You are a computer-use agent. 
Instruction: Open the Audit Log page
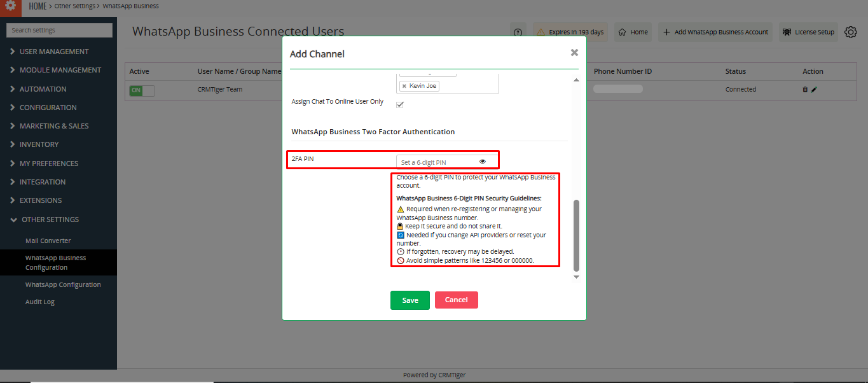tap(40, 302)
